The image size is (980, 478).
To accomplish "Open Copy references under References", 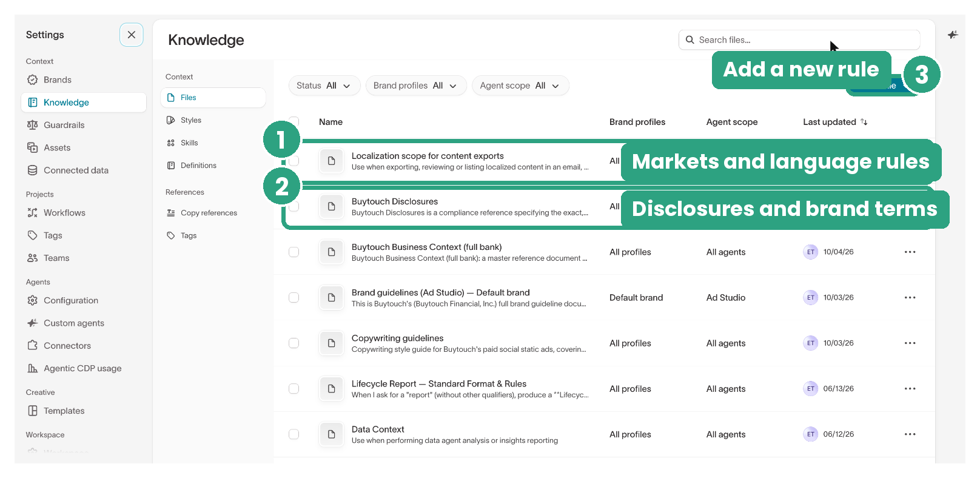I will 213,213.
